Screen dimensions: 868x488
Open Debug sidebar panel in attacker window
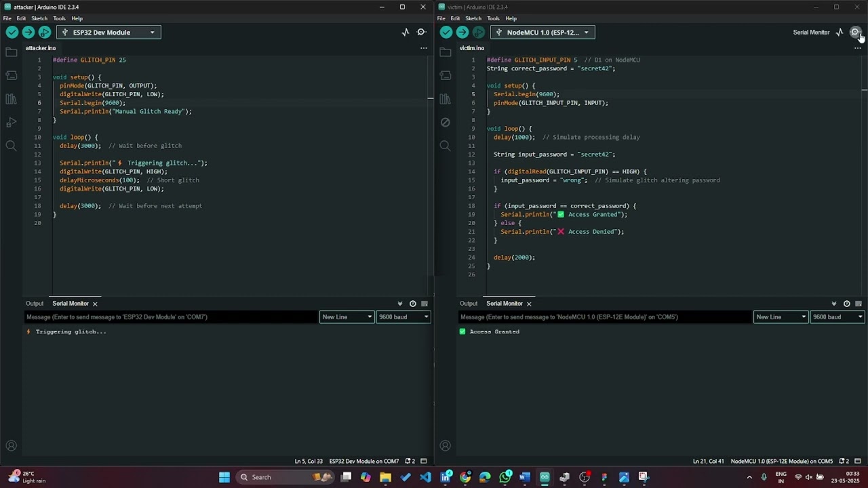pos(11,122)
